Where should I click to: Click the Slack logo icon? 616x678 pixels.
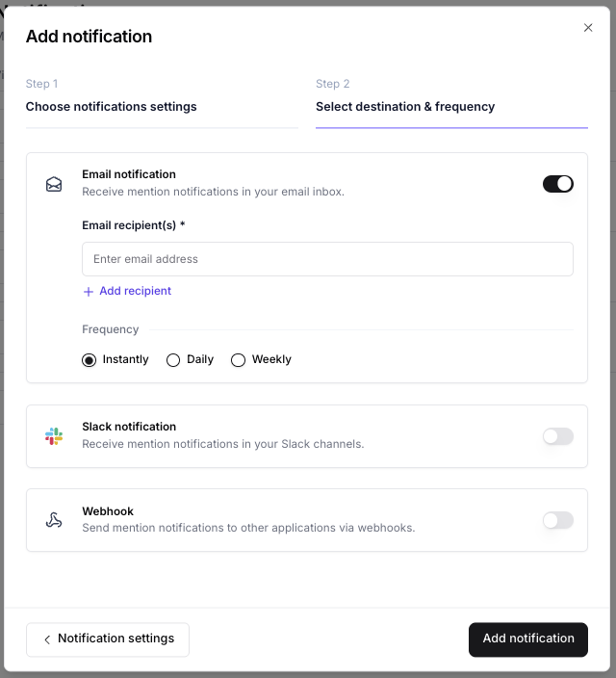[x=54, y=436]
